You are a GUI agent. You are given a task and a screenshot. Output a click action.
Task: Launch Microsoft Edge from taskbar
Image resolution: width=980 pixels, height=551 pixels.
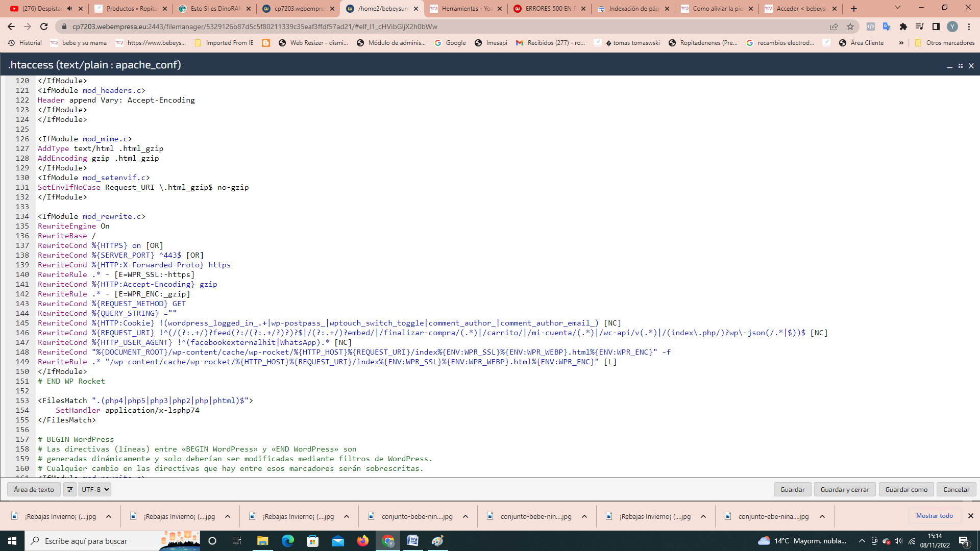287,541
